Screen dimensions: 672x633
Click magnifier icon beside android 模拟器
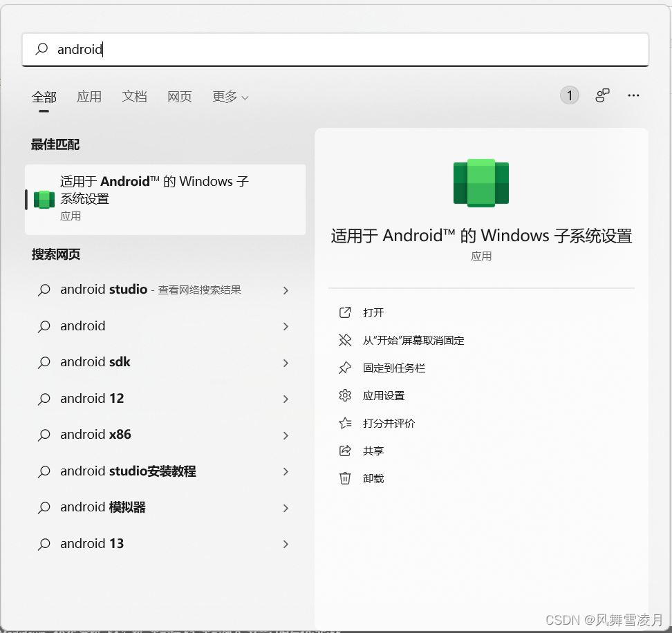tap(44, 507)
